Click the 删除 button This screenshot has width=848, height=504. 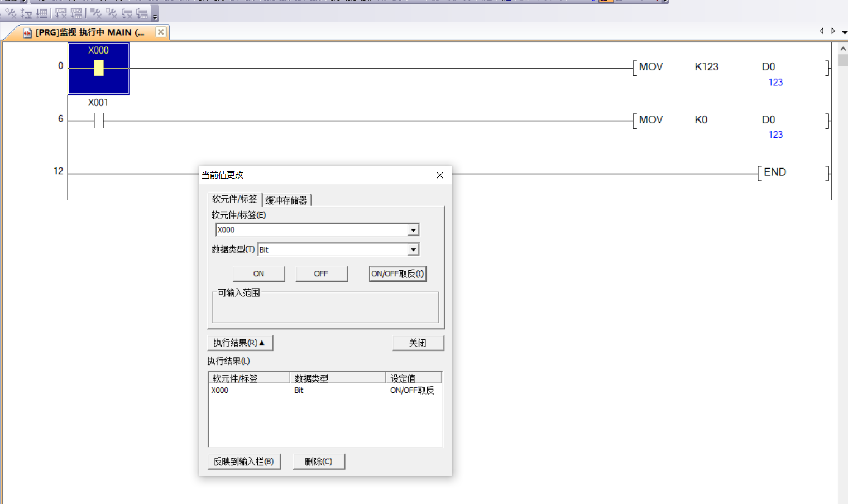pyautogui.click(x=319, y=462)
